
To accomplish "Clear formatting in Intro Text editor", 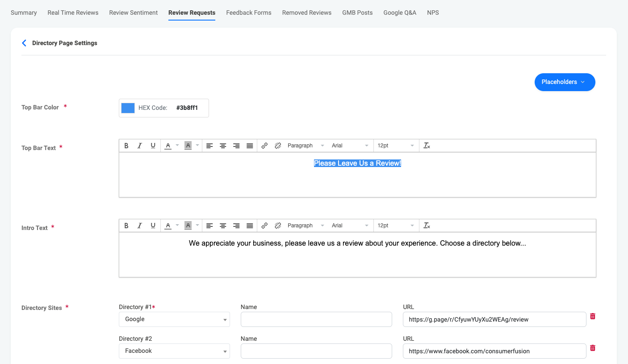I will coord(427,226).
